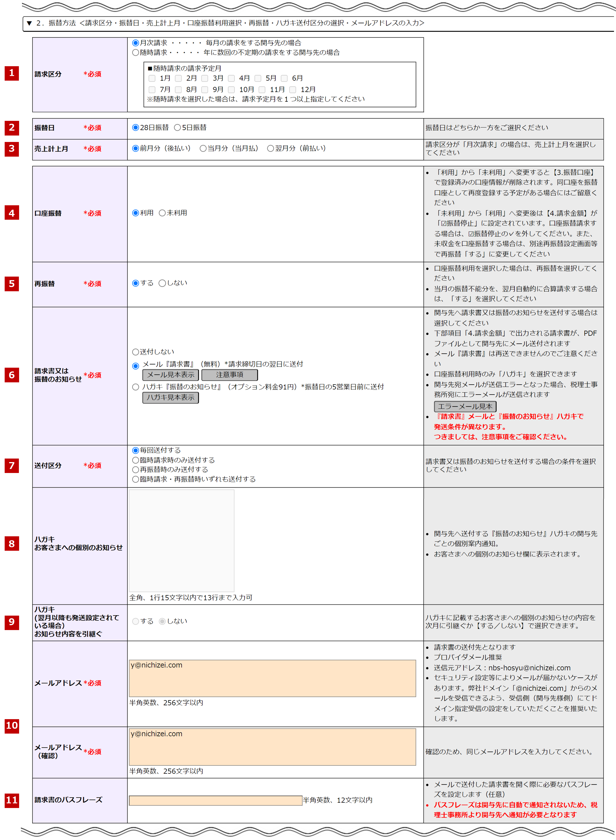
Task: Check the 3月 checkbox
Action: point(205,78)
